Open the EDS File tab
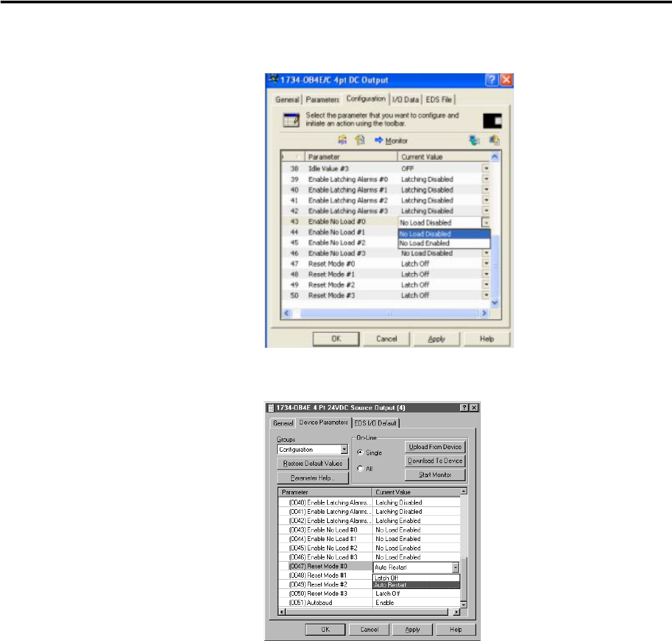The image size is (672, 641). [x=438, y=99]
